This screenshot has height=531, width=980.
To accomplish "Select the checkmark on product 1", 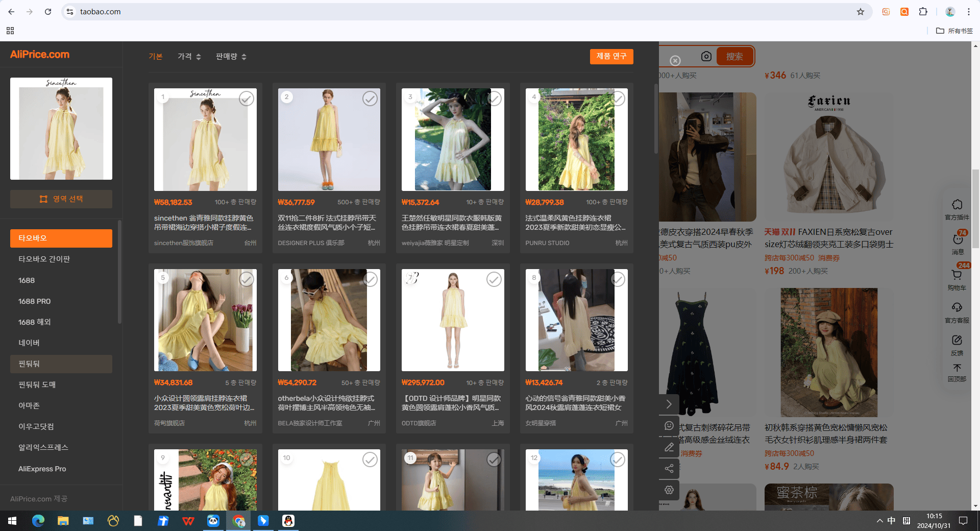I will [x=247, y=99].
